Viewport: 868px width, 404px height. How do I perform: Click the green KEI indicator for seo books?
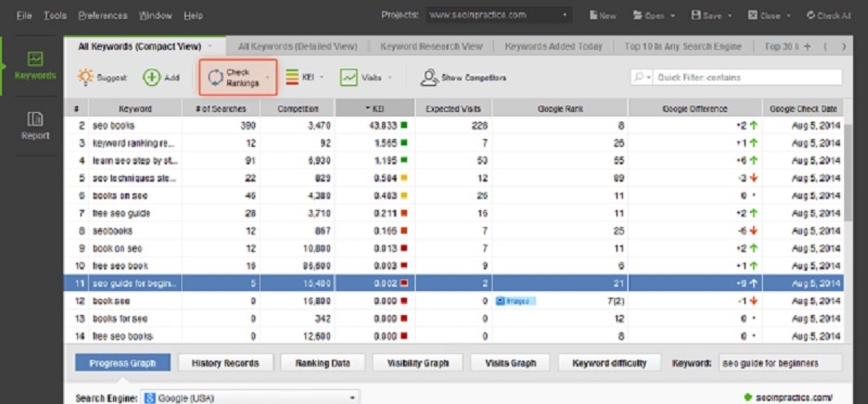tap(404, 125)
